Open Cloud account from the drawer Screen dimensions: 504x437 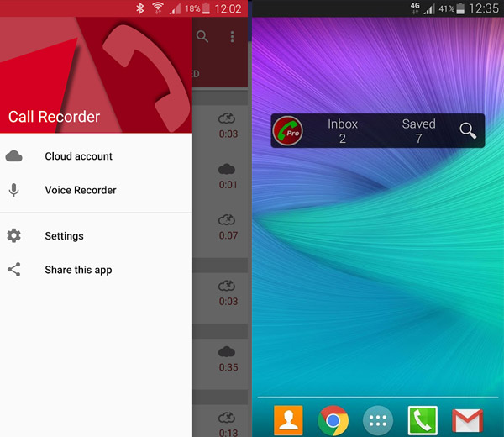click(x=78, y=156)
